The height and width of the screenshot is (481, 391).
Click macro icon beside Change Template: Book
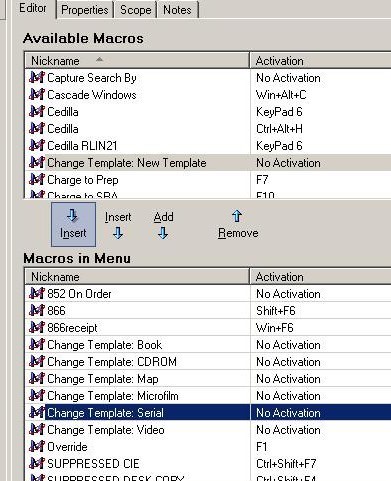click(37, 345)
